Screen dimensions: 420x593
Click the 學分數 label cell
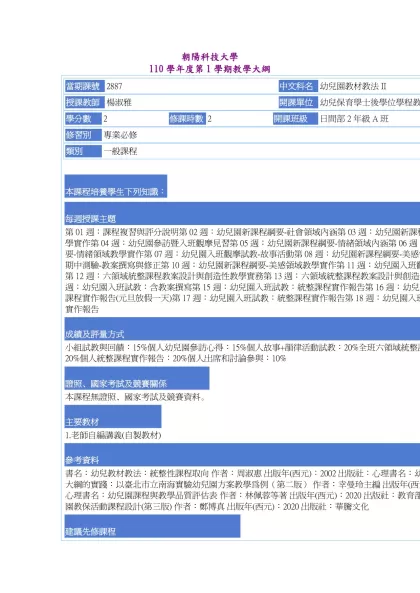83,119
